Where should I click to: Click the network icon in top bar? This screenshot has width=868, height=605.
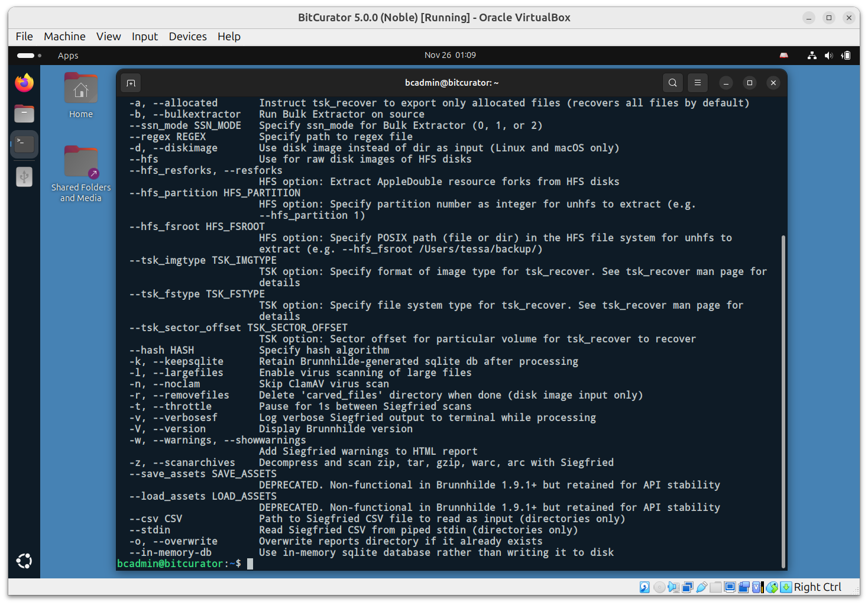point(812,56)
